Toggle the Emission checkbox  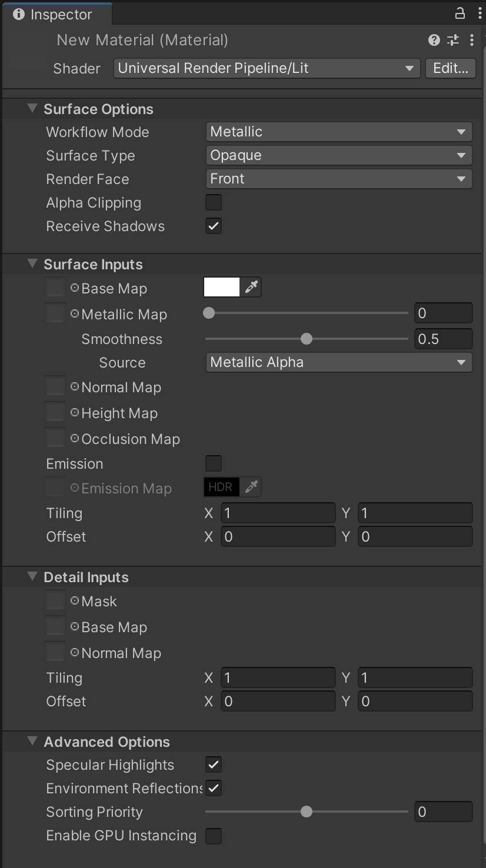click(213, 463)
